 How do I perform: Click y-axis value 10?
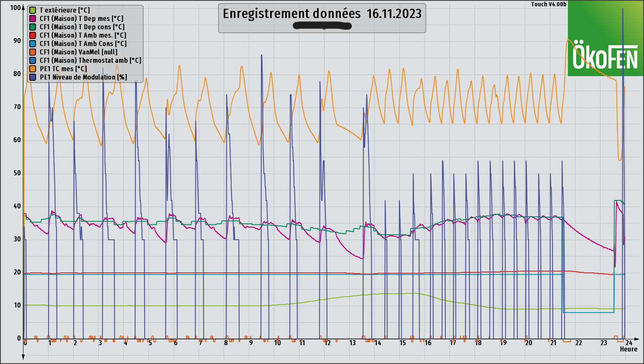(x=17, y=305)
